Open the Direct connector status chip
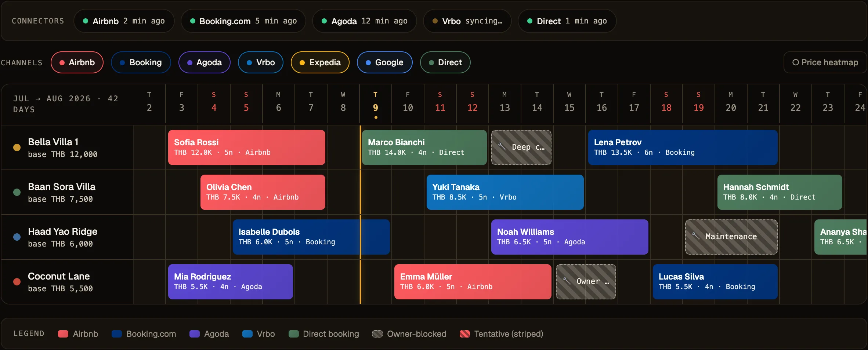868x350 pixels. [567, 21]
